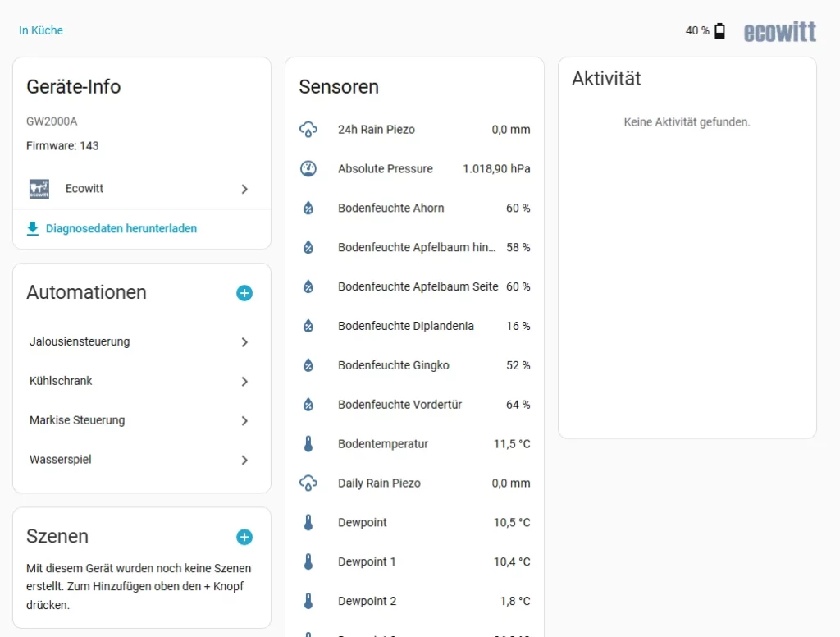Click the rain cloud icon beside 24h Rain Piezo

click(x=308, y=129)
